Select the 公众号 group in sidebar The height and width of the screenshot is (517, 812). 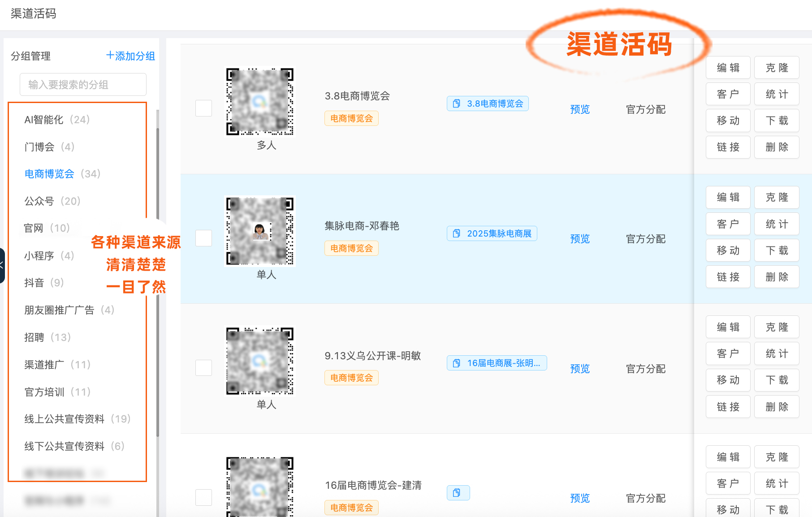pos(52,201)
